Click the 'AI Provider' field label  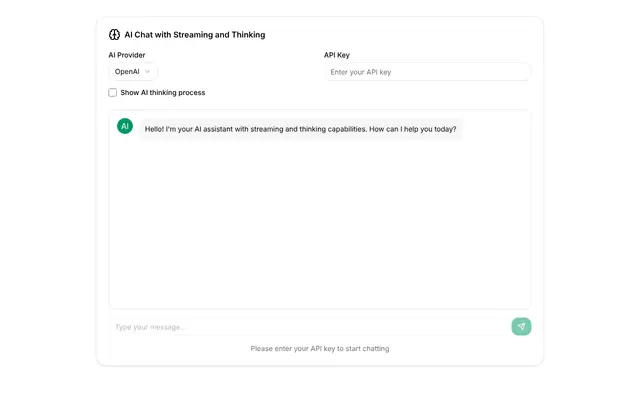click(x=127, y=55)
